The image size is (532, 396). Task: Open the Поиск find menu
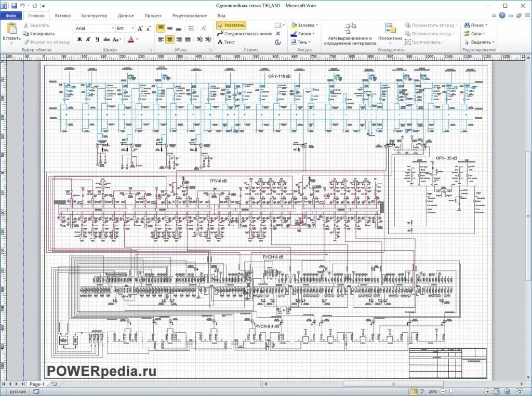(475, 25)
